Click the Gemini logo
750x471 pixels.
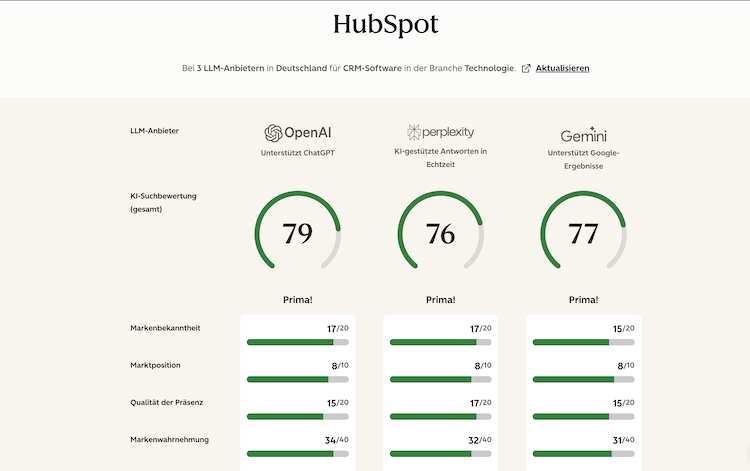[584, 135]
